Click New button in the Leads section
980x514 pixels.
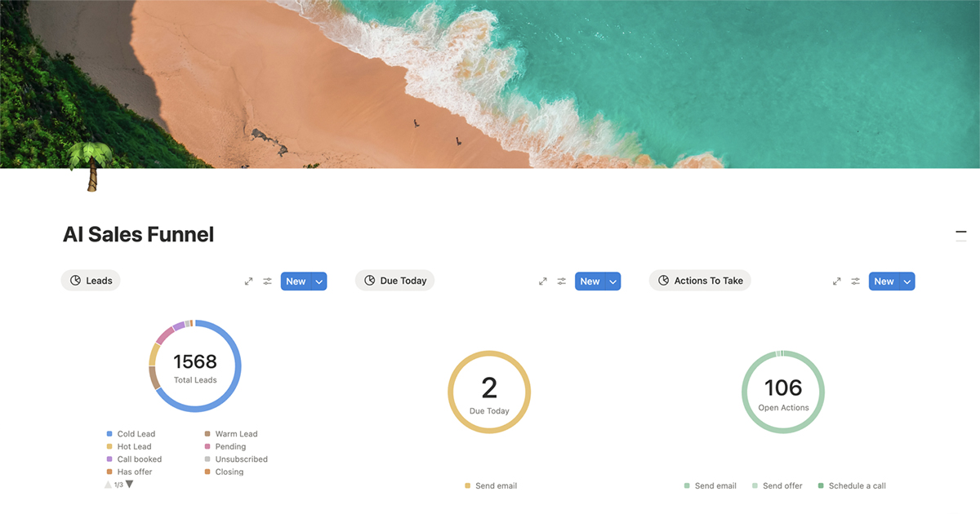(x=296, y=281)
